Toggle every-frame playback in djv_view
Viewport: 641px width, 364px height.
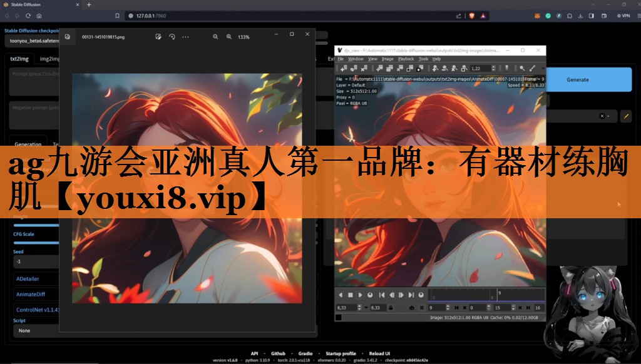coord(412,308)
